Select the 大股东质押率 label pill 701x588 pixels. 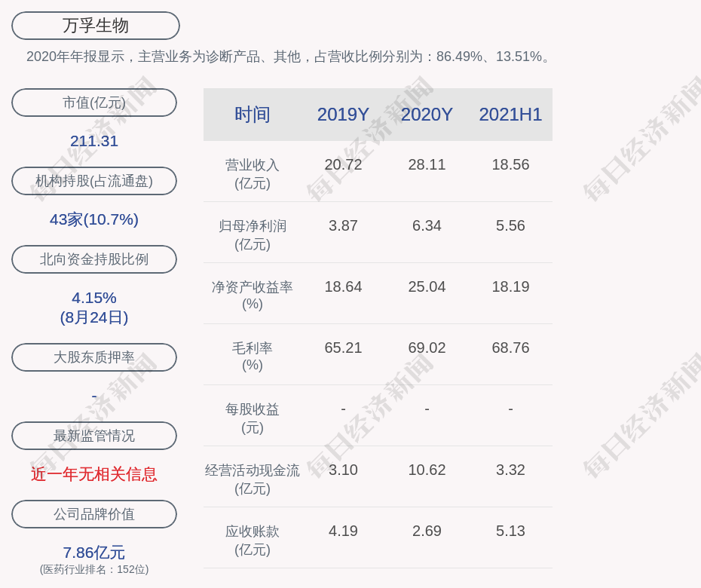[x=94, y=357]
